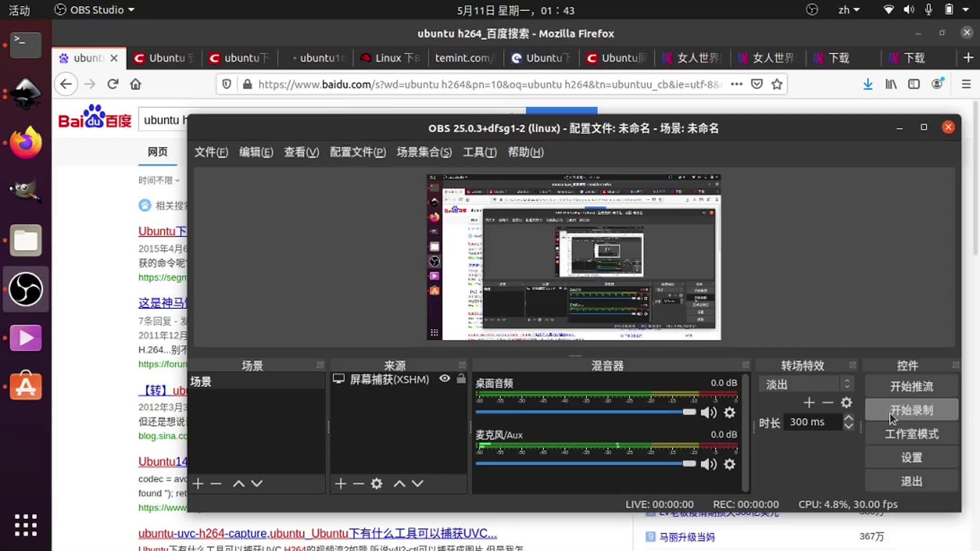Screen dimensions: 980x551
Task: Add a new scene with plus icon
Action: (x=199, y=483)
